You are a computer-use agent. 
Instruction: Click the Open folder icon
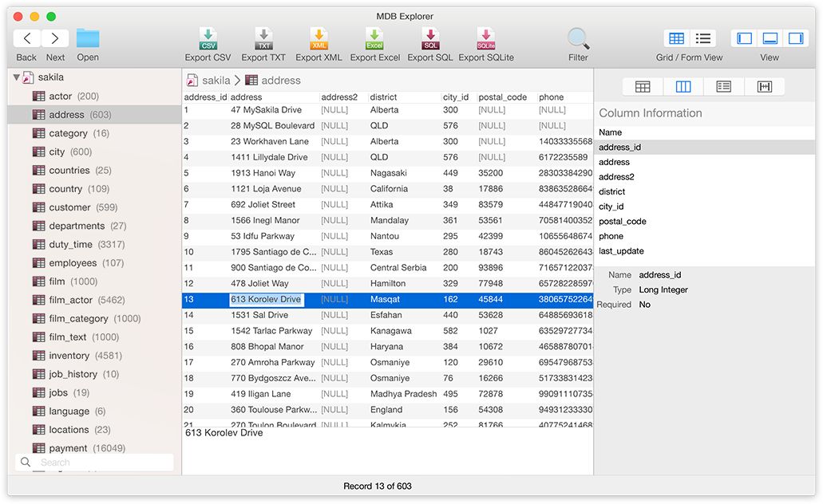click(88, 38)
